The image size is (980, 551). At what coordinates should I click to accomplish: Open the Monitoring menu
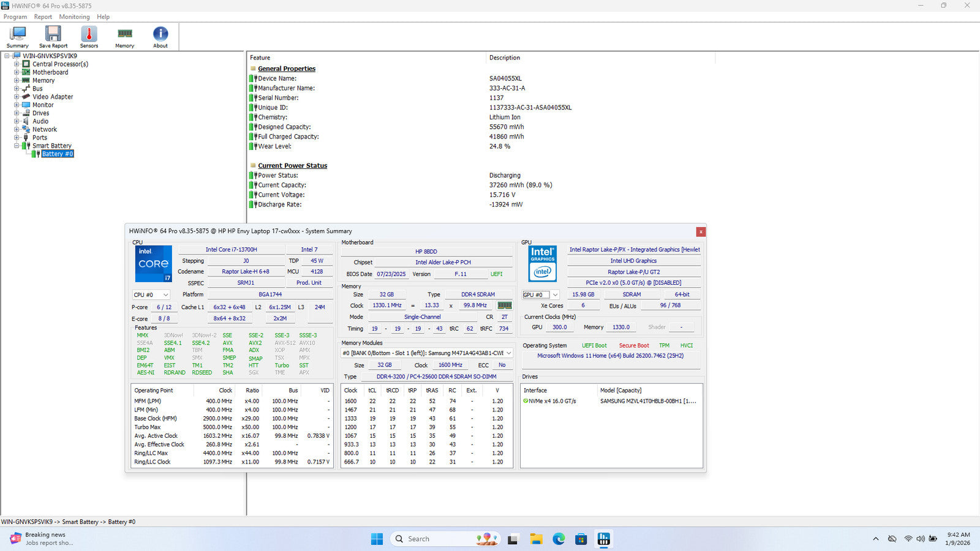point(74,17)
